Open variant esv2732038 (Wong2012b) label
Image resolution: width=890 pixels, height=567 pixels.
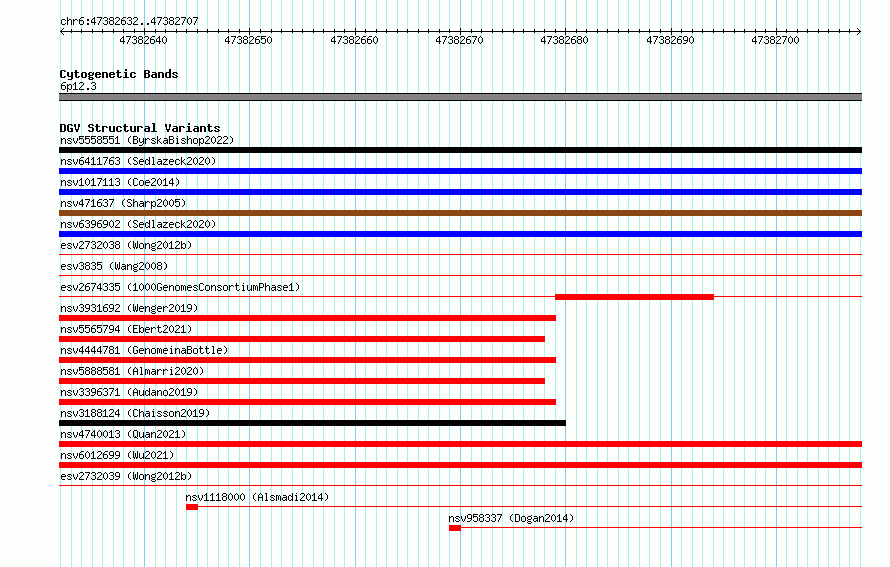[x=126, y=245]
